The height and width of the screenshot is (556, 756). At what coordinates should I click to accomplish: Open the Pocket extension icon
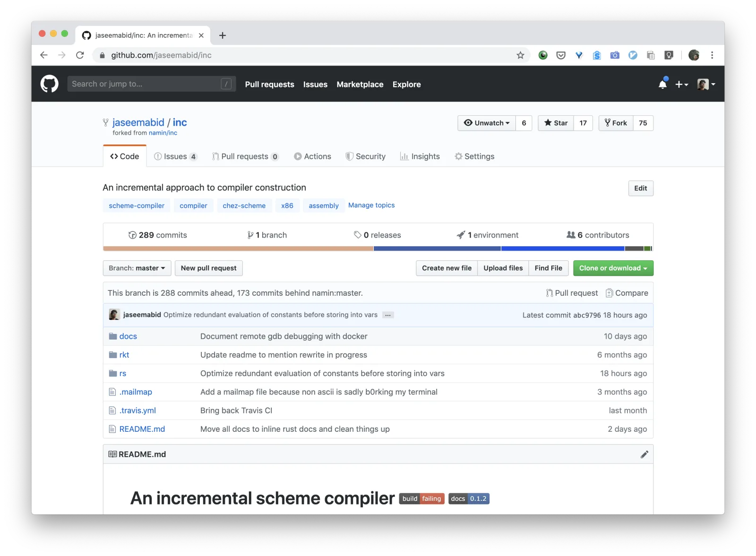pyautogui.click(x=561, y=55)
